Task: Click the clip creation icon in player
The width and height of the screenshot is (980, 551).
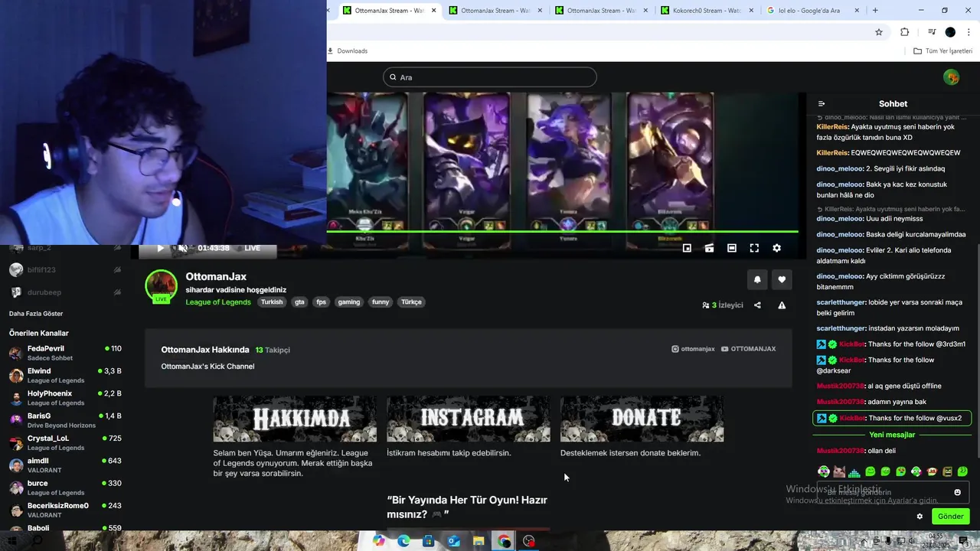Action: pos(709,248)
